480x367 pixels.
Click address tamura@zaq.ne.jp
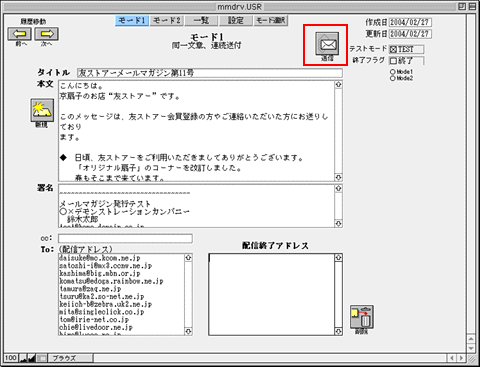(90, 289)
